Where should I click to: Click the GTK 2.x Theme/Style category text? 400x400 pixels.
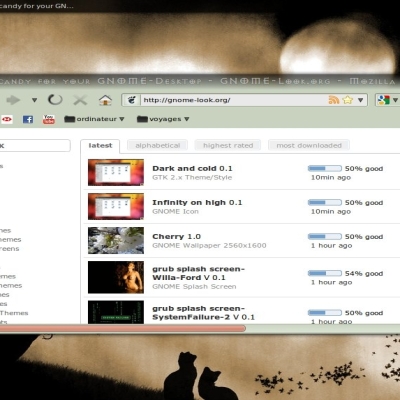tap(192, 177)
